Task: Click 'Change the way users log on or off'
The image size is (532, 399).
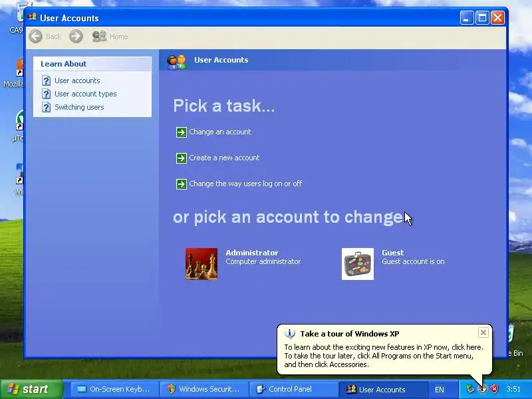Action: tap(245, 184)
